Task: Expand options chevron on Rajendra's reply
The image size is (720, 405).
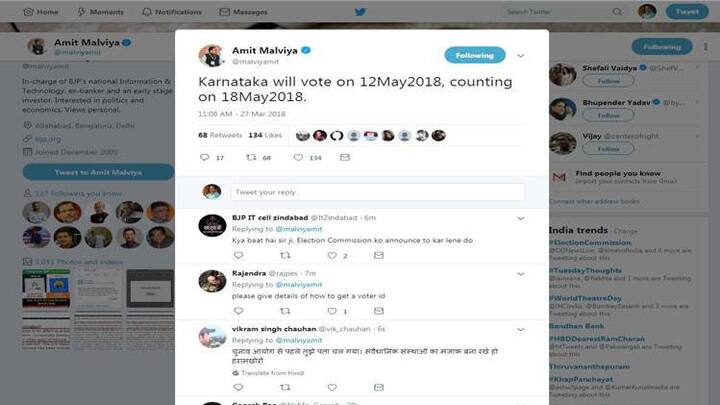Action: (521, 274)
